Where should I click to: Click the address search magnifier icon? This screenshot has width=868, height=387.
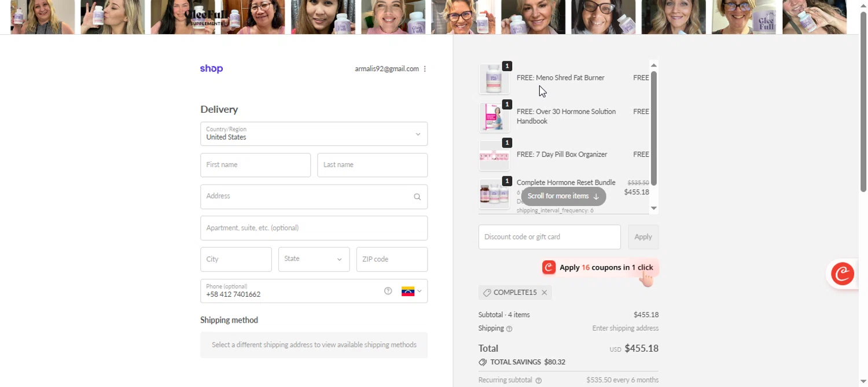point(417,197)
